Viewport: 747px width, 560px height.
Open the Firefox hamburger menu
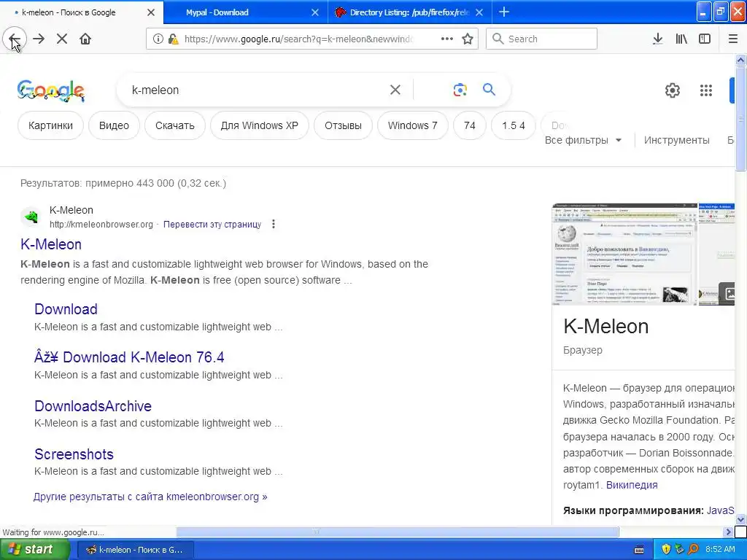click(732, 39)
